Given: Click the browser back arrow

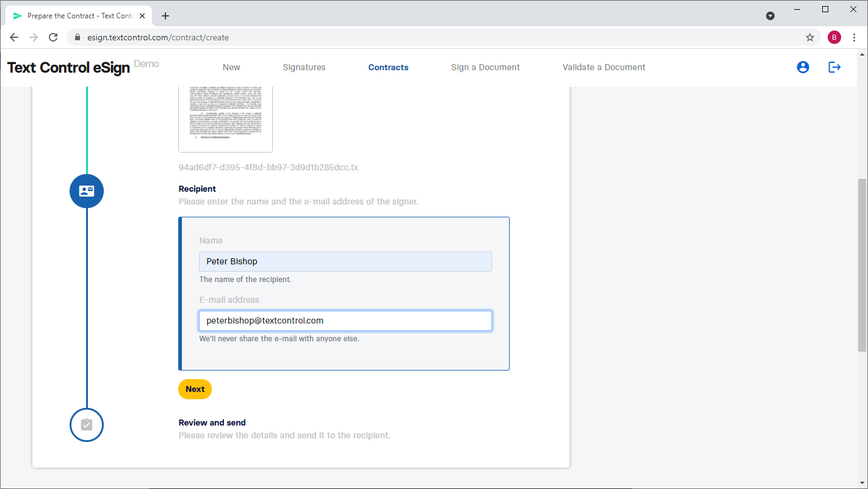Looking at the screenshot, I should 14,37.
